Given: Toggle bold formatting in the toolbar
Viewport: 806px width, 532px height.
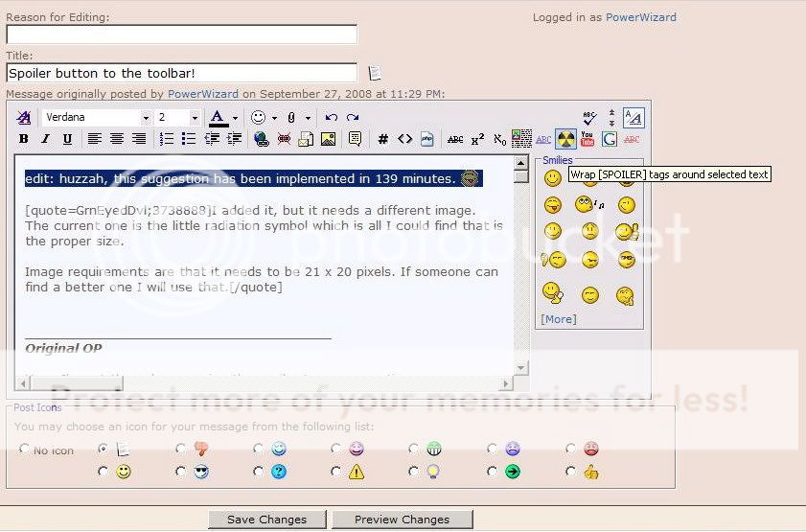Looking at the screenshot, I should pos(24,139).
